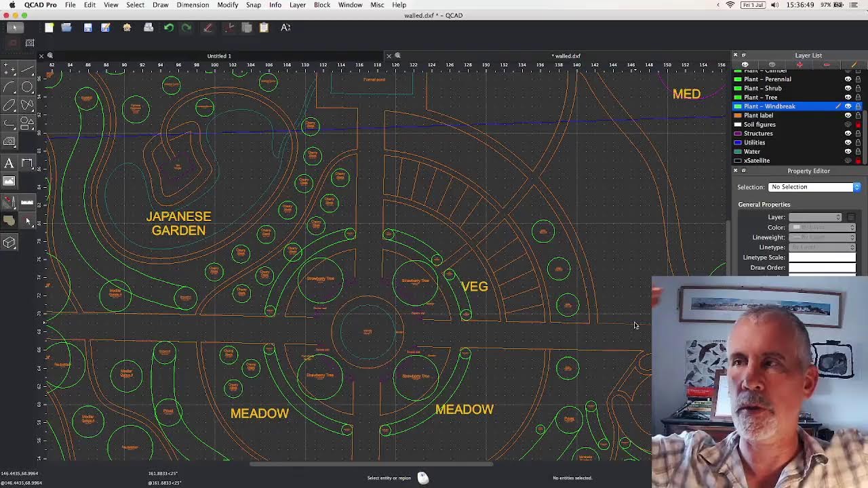Select the Circle drawing tool
This screenshot has width=868, height=488.
click(27, 87)
